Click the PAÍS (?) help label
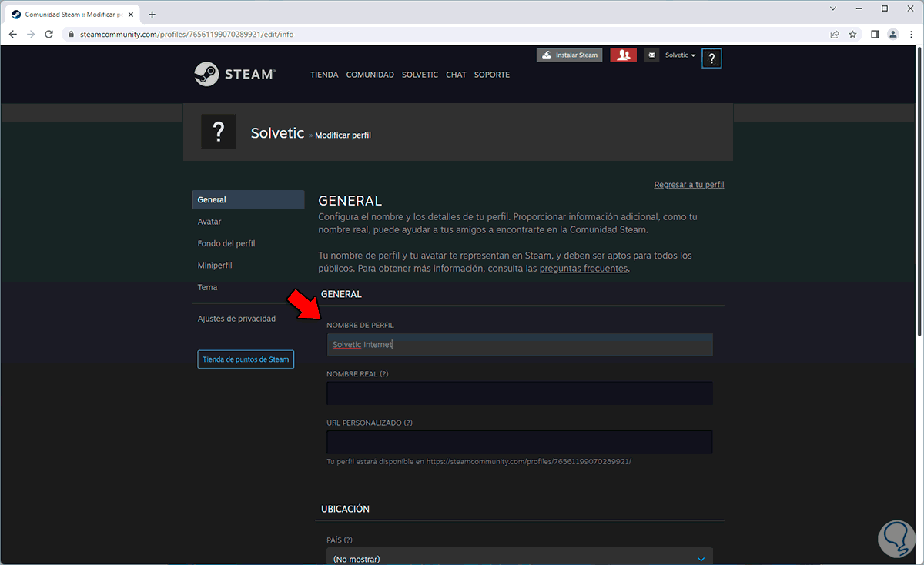924x565 pixels. (x=340, y=540)
